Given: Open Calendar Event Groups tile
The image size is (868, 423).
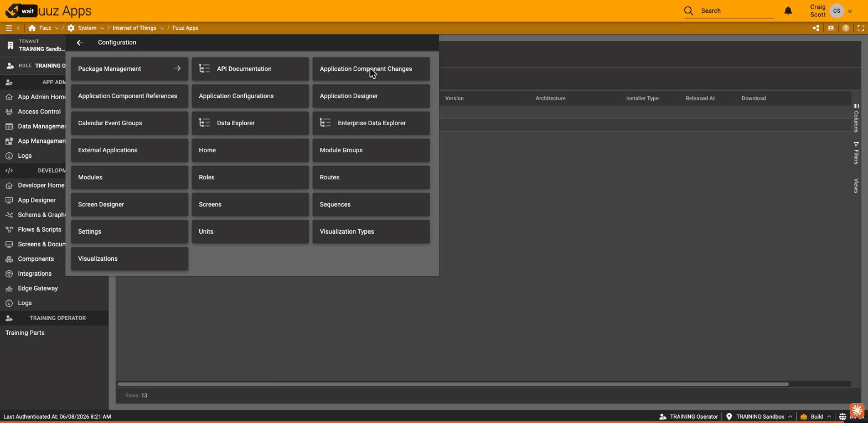Looking at the screenshot, I should [x=130, y=123].
